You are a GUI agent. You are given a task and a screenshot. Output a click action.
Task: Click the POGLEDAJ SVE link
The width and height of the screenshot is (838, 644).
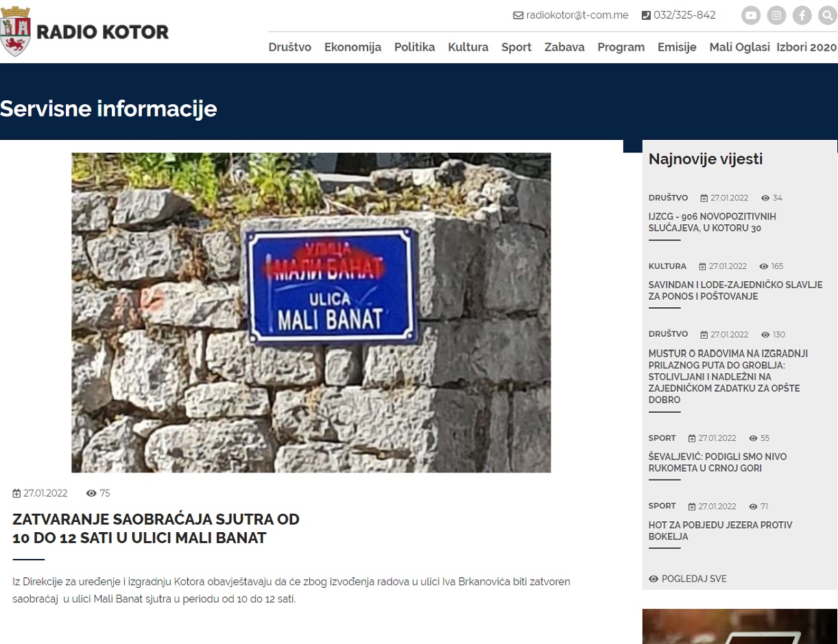pyautogui.click(x=694, y=579)
